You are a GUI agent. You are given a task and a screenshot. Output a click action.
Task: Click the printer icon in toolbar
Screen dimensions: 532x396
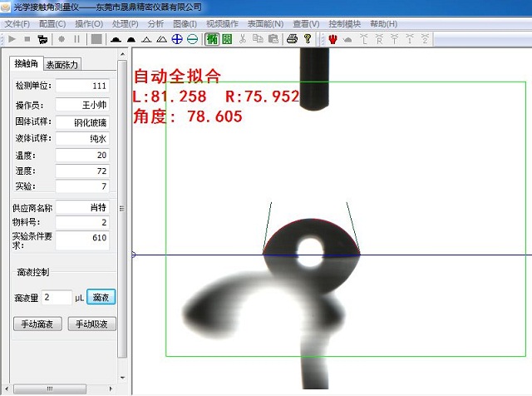[292, 39]
